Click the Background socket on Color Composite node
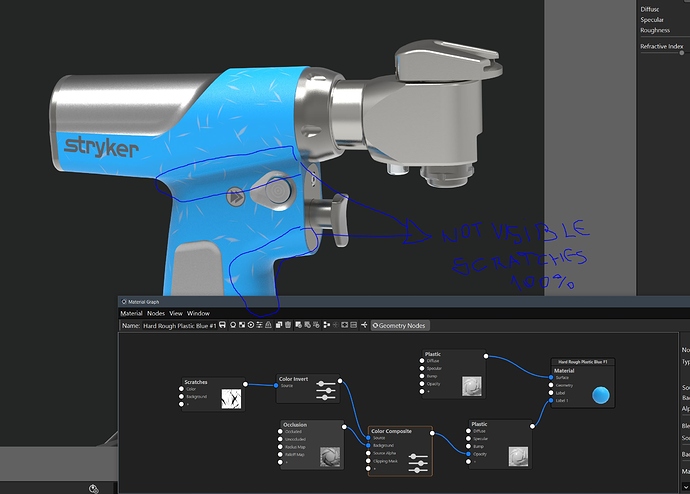The width and height of the screenshot is (690, 494). pyautogui.click(x=368, y=445)
